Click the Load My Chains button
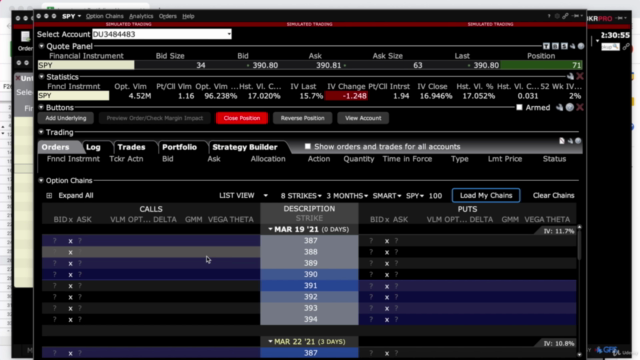The width and height of the screenshot is (640, 360). (486, 196)
